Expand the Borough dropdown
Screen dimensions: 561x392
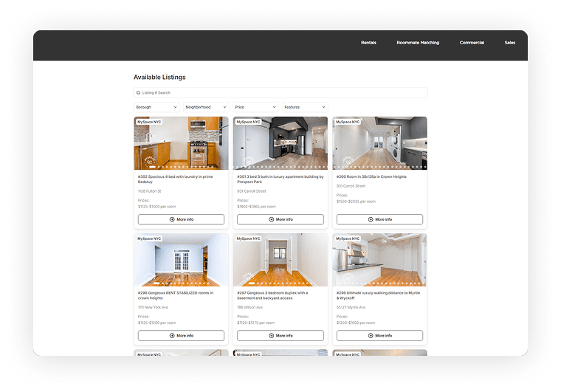156,107
